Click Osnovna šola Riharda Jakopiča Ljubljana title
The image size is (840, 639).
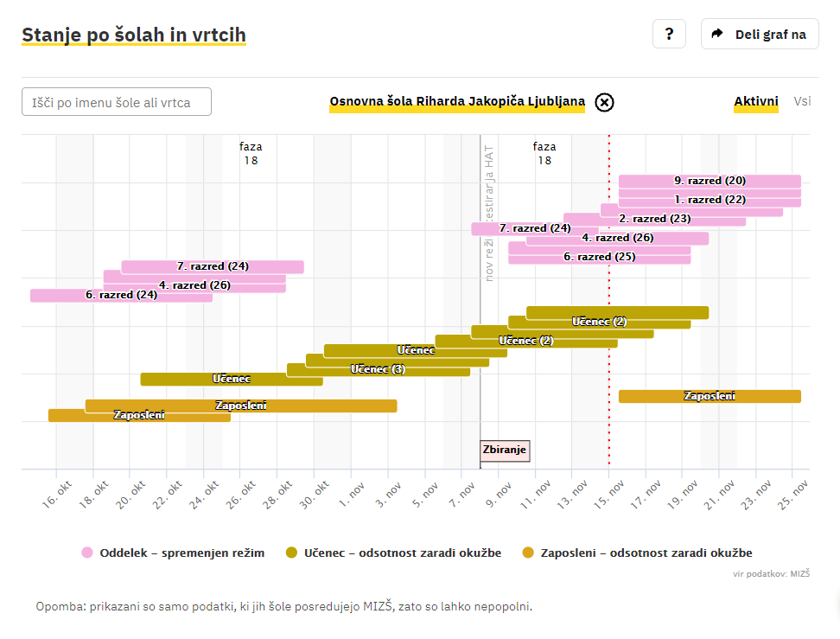[457, 102]
